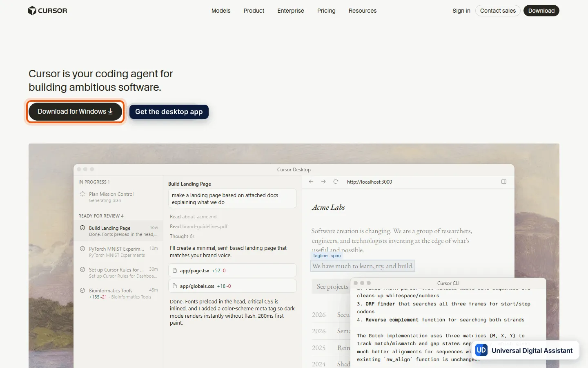This screenshot has width=588, height=368.
Task: Click checkmark icon beside PyTorch MNIST
Action: point(82,249)
